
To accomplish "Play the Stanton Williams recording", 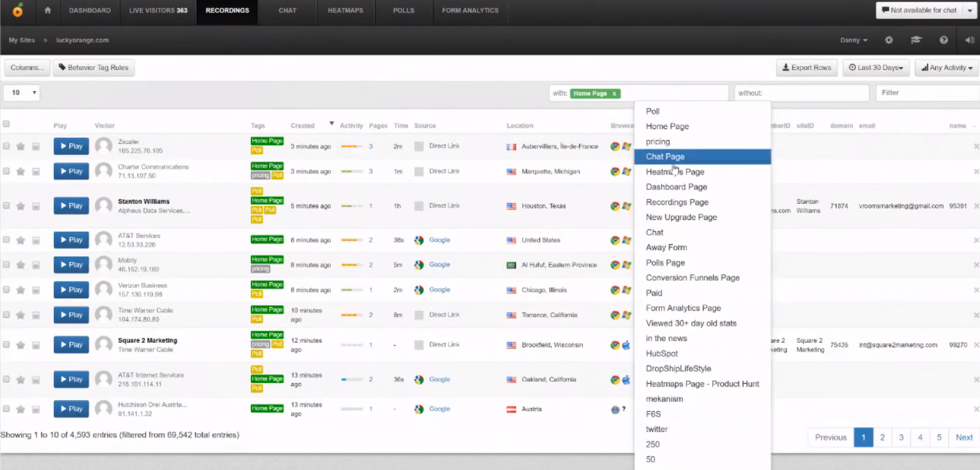I will pos(71,206).
